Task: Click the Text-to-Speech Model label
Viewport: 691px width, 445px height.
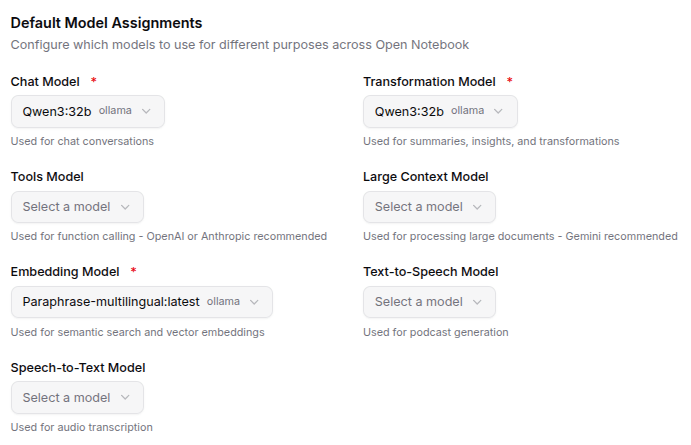Action: 430,272
